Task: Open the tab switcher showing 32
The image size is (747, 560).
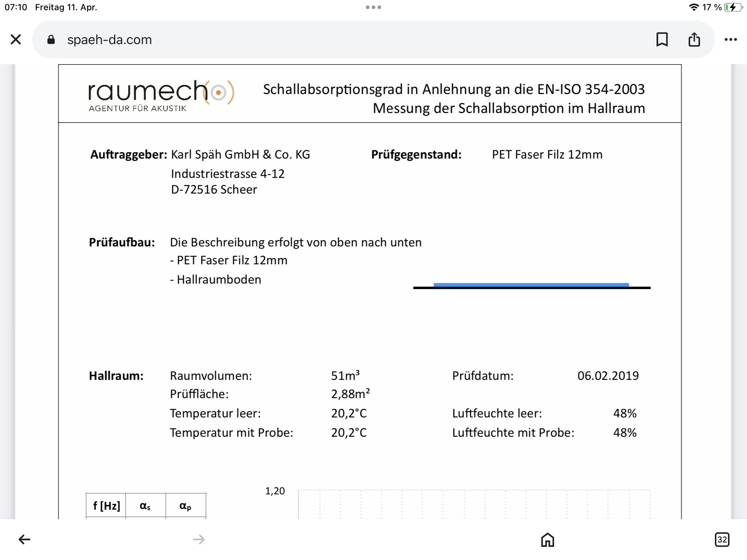Action: [x=722, y=540]
